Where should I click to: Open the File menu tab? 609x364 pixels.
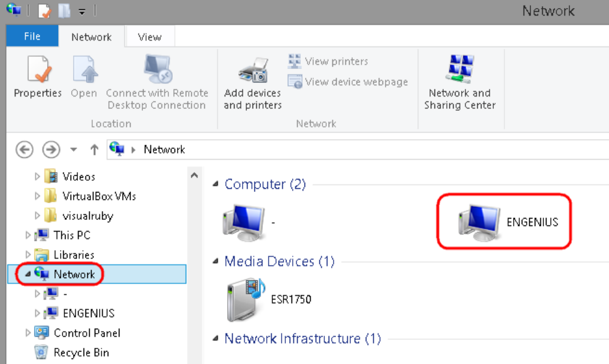pyautogui.click(x=32, y=37)
